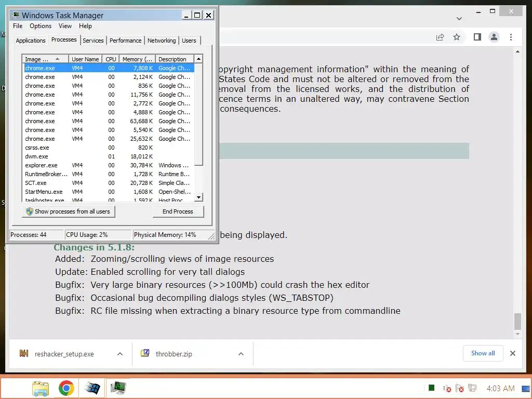The height and width of the screenshot is (399, 532).
Task: Click process list scroll up arrow
Action: (199, 59)
